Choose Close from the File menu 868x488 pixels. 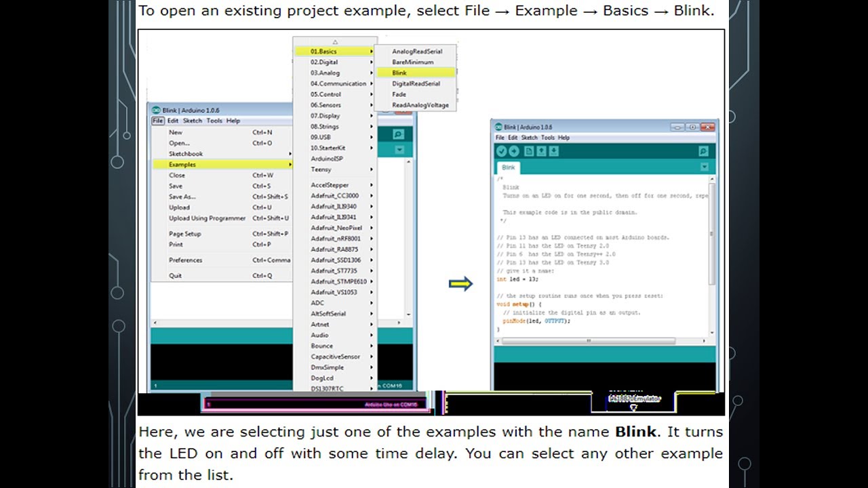(222, 175)
